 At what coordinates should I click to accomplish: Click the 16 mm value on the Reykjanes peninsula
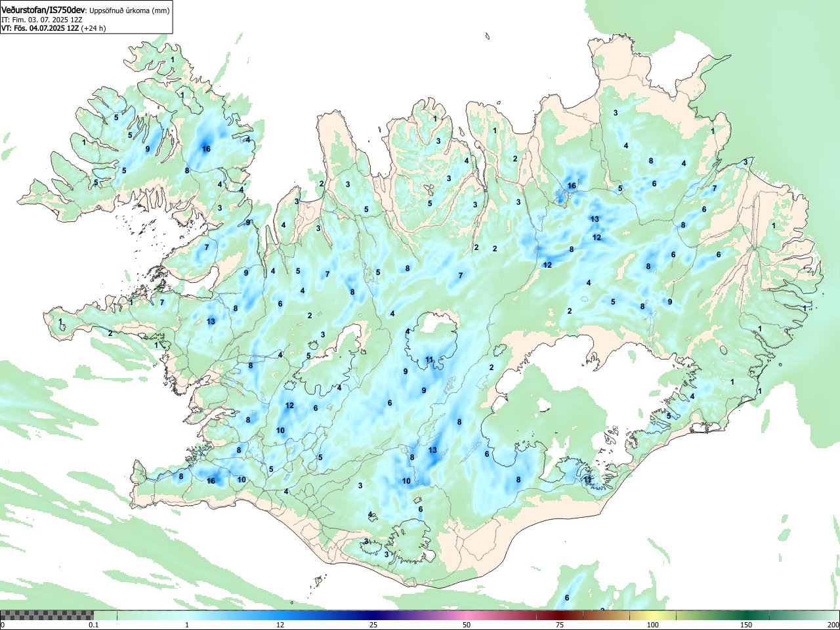[x=211, y=481]
